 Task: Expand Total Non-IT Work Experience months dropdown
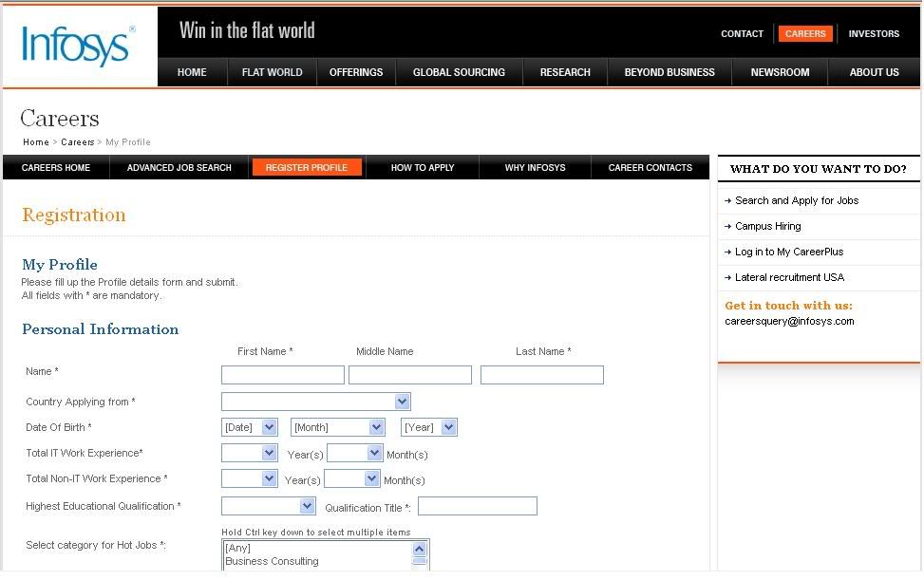352,478
